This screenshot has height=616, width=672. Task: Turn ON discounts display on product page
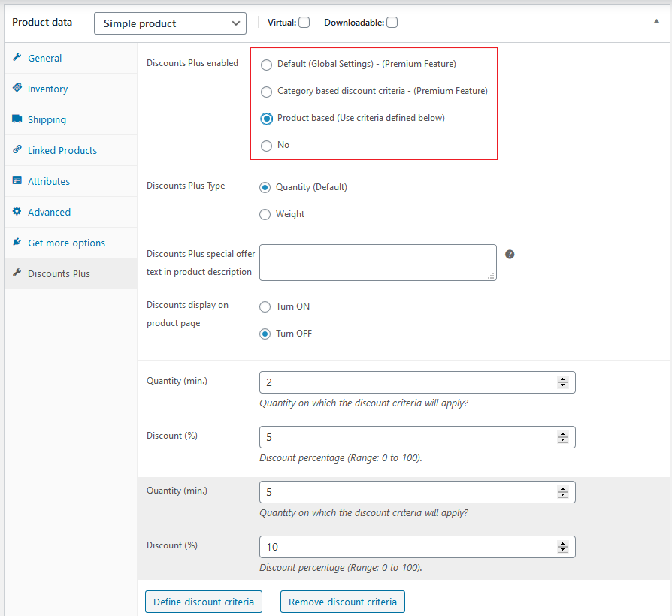click(265, 306)
